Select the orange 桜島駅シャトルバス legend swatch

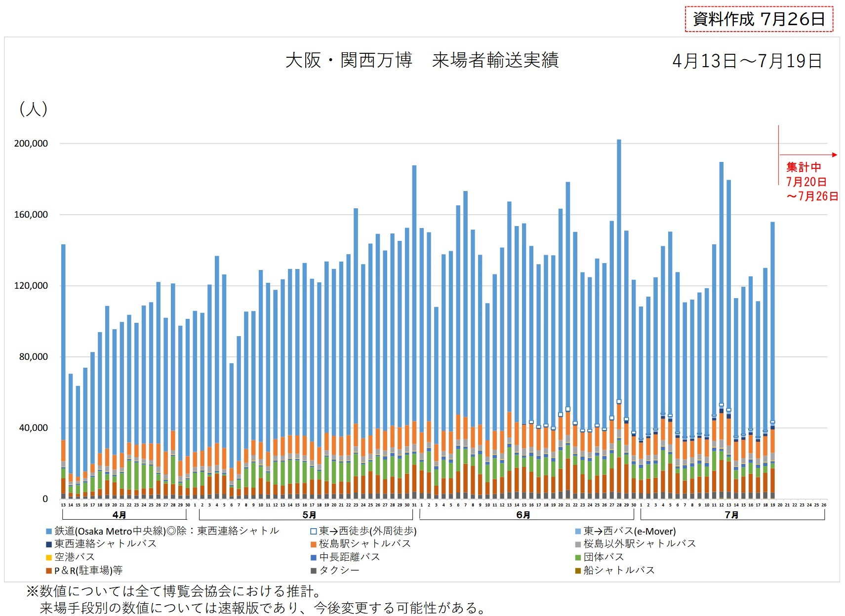tap(313, 544)
